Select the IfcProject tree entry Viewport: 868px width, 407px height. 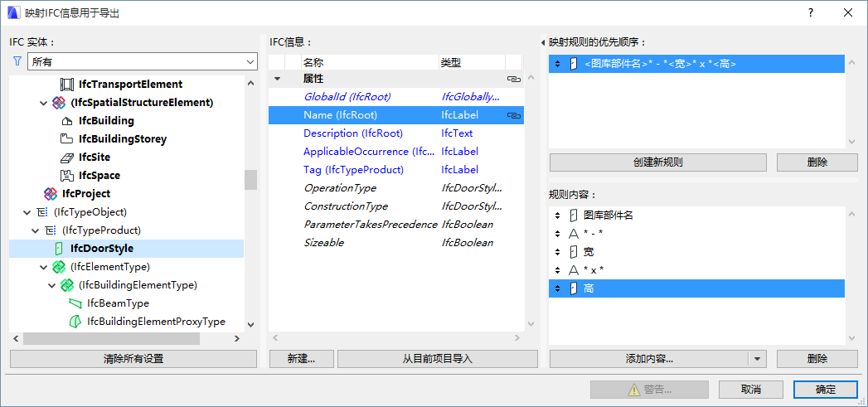tap(85, 194)
